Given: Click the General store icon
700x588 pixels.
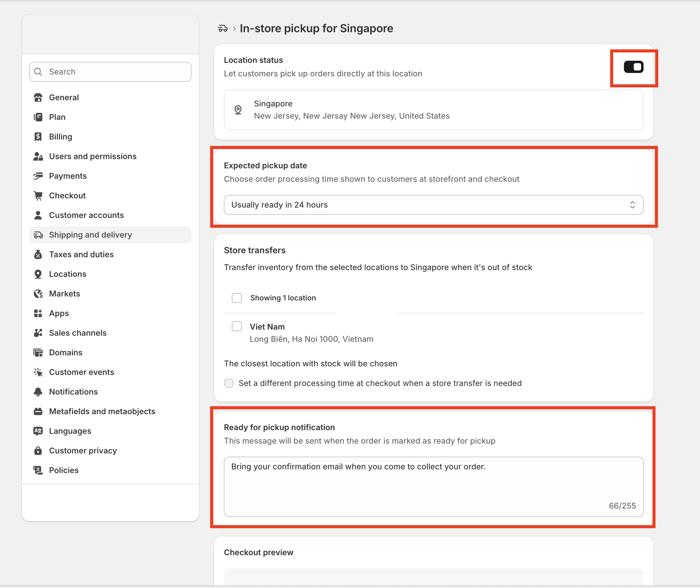Looking at the screenshot, I should [x=38, y=98].
